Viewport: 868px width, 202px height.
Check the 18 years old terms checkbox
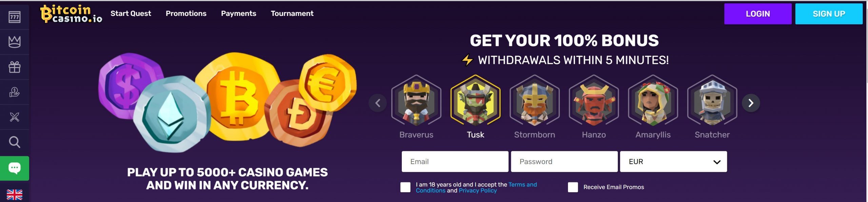(405, 187)
